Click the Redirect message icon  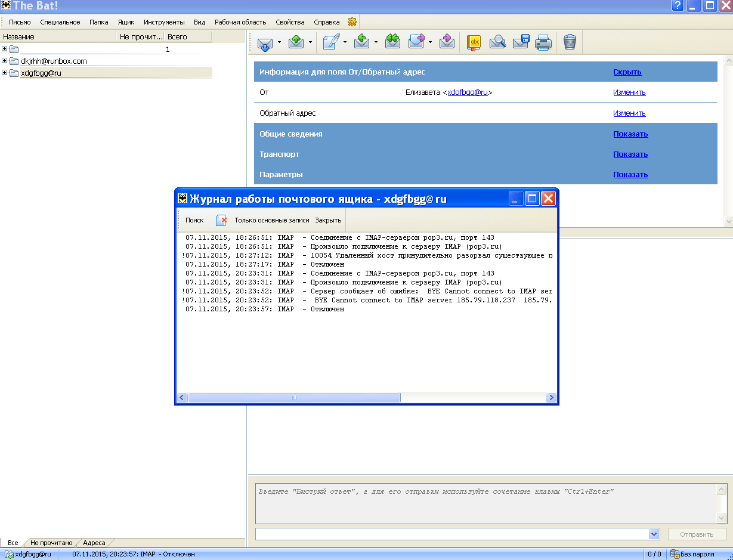tap(447, 42)
